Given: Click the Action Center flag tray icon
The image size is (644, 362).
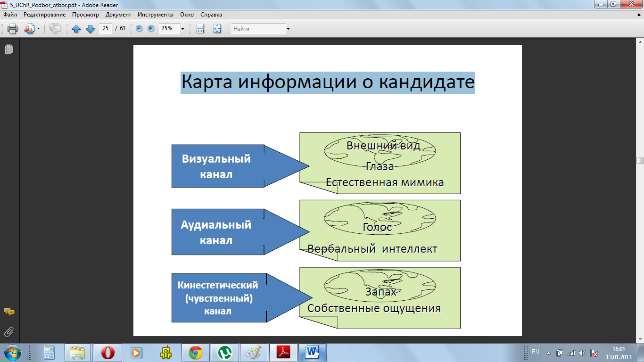Looking at the screenshot, I should click(594, 353).
